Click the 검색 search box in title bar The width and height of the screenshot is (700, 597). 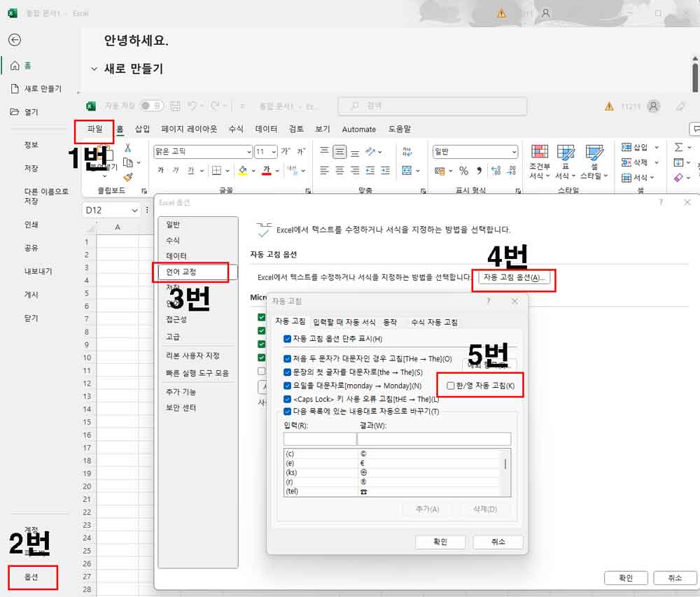[432, 106]
